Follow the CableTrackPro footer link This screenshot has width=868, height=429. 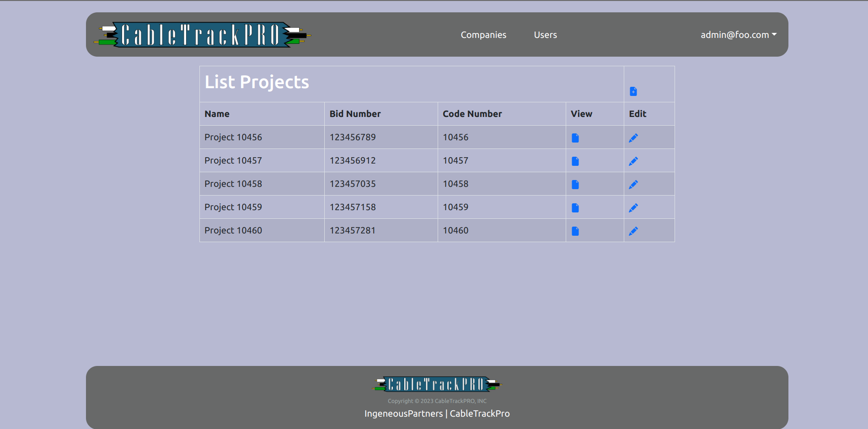pyautogui.click(x=480, y=413)
